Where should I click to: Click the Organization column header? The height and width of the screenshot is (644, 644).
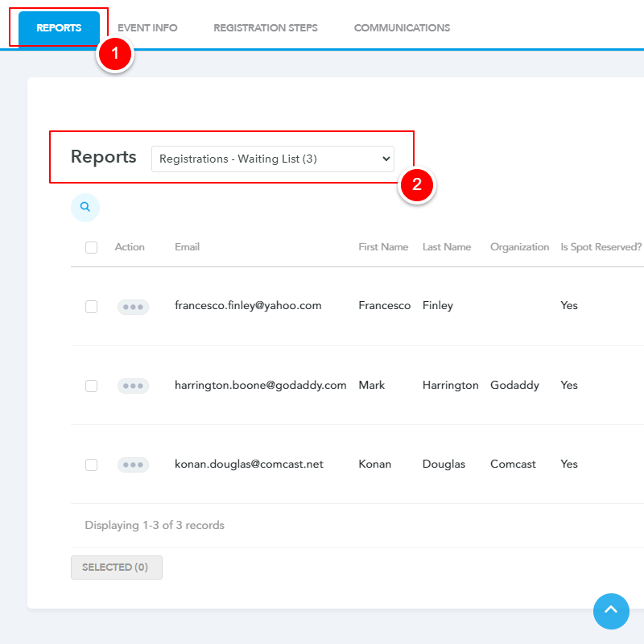[x=519, y=247]
